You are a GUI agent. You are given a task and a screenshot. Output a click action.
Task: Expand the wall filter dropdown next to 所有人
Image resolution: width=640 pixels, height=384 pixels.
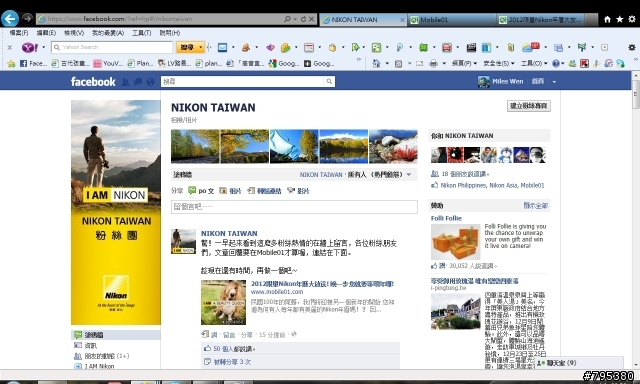[x=409, y=175]
